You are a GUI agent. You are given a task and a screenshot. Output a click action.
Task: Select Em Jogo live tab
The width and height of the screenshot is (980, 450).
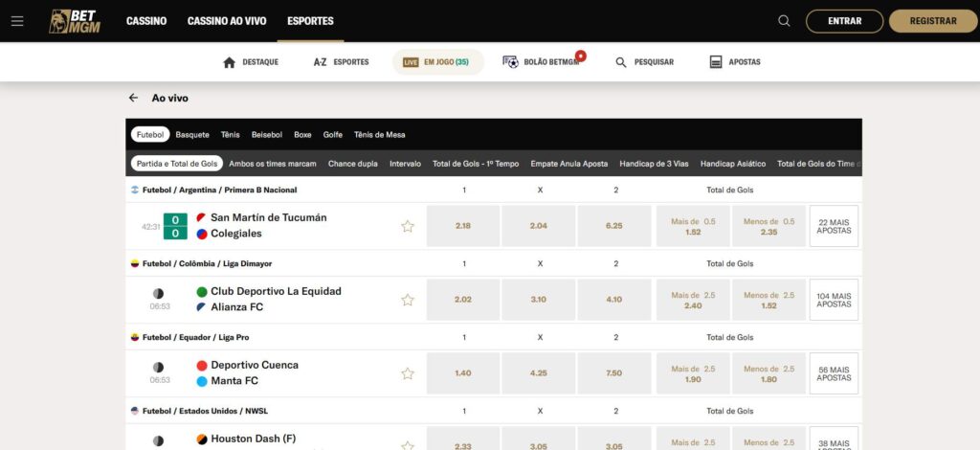click(437, 62)
